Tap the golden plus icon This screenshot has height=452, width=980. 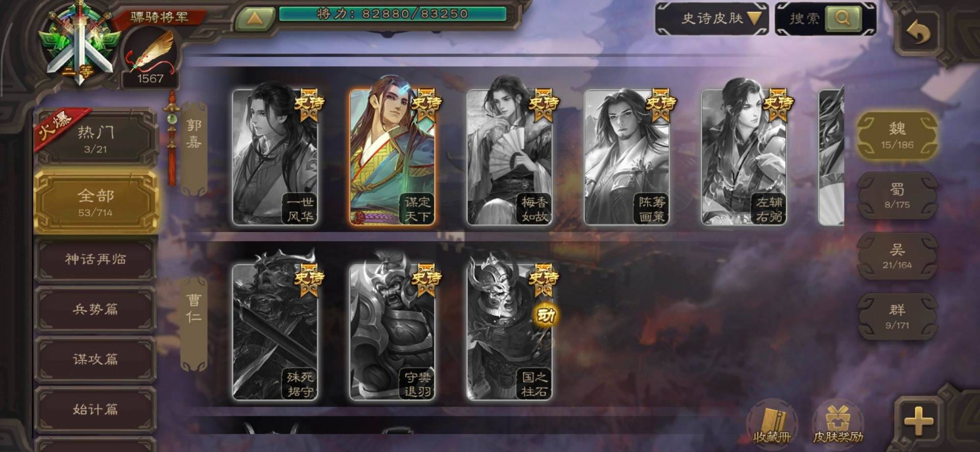point(918,421)
